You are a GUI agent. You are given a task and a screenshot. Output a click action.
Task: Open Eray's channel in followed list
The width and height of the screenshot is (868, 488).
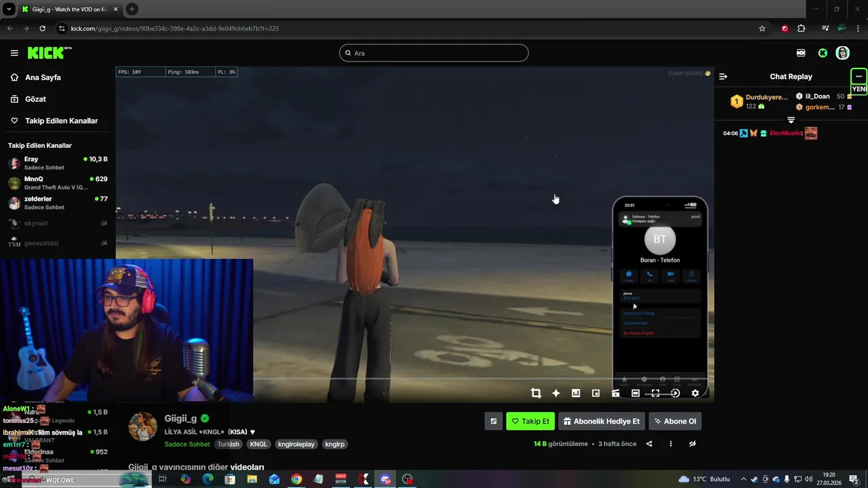58,163
